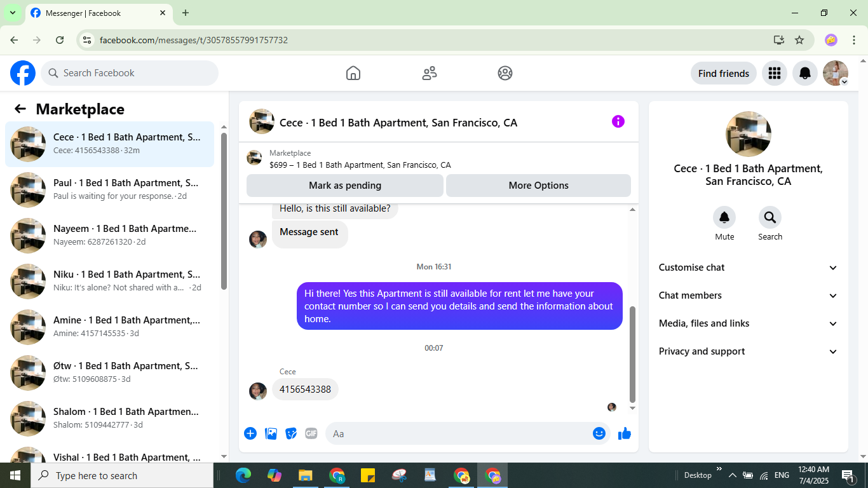Click chat messages scrollbar thumb
The width and height of the screenshot is (868, 488).
pyautogui.click(x=632, y=355)
